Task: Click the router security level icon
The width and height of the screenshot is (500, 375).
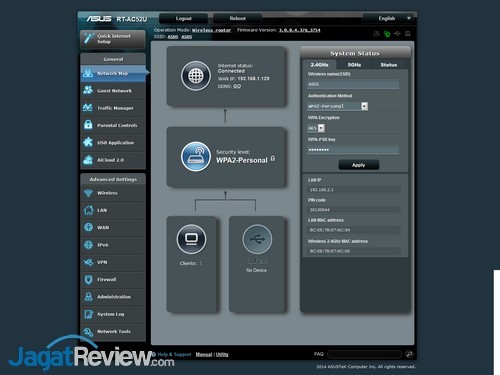Action: pos(196,156)
